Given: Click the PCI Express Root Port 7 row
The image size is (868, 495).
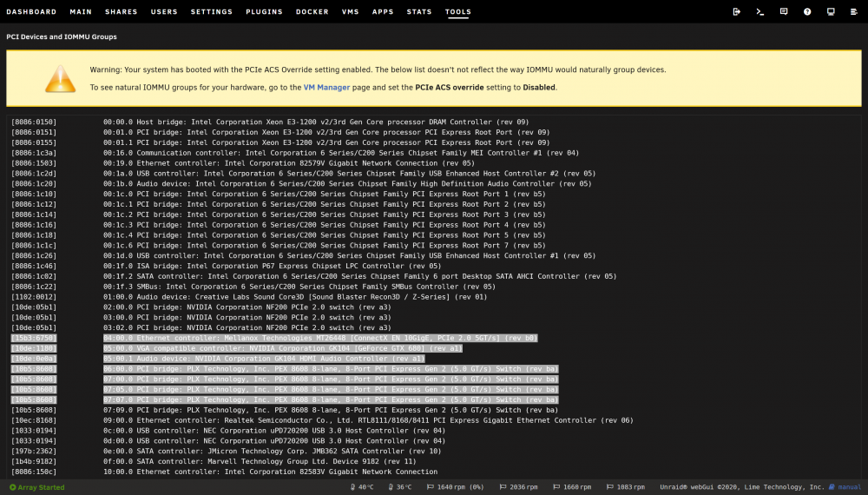Looking at the screenshot, I should (x=279, y=246).
